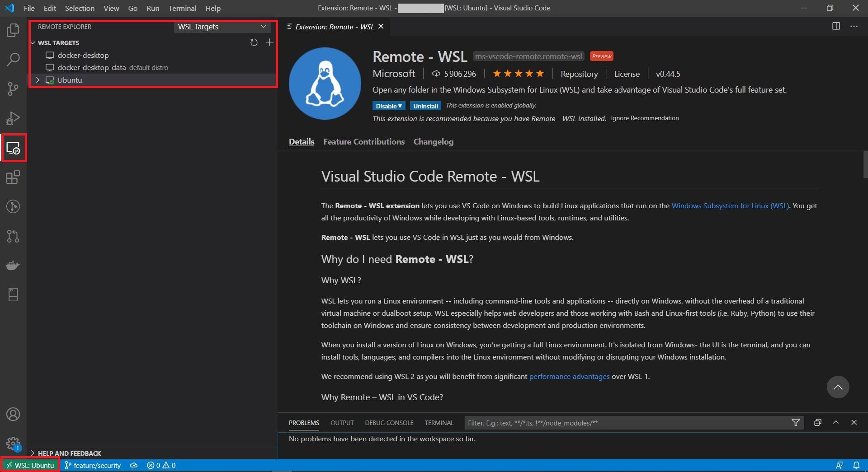868x472 pixels.
Task: Click errors and warnings count in status bar
Action: point(161,465)
